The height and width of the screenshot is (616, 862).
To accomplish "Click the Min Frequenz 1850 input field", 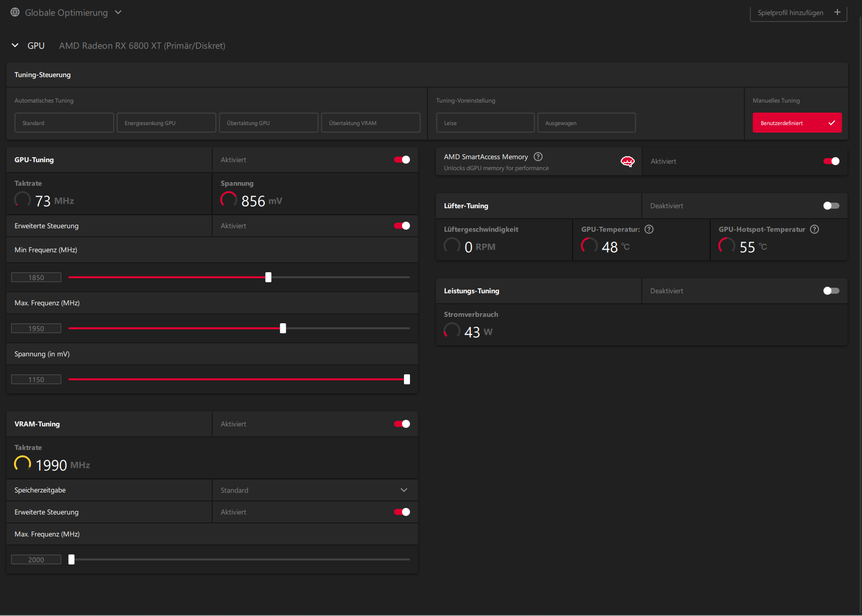I will point(36,277).
